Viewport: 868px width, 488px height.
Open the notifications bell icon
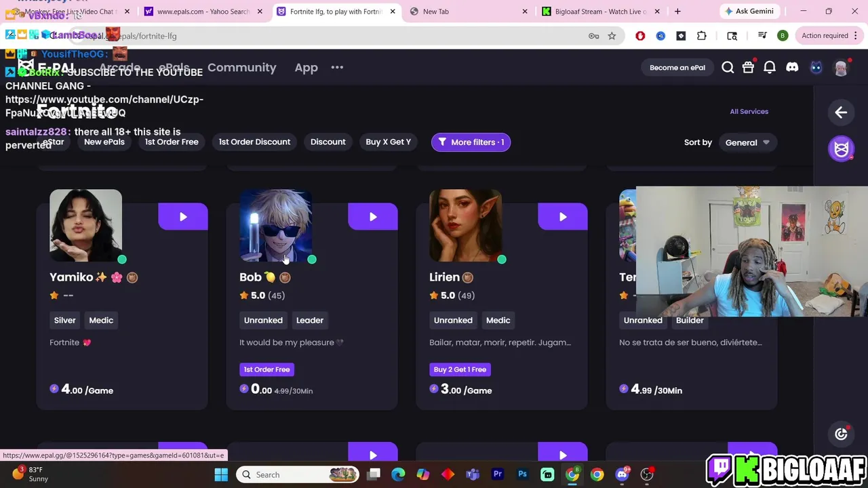pyautogui.click(x=770, y=67)
